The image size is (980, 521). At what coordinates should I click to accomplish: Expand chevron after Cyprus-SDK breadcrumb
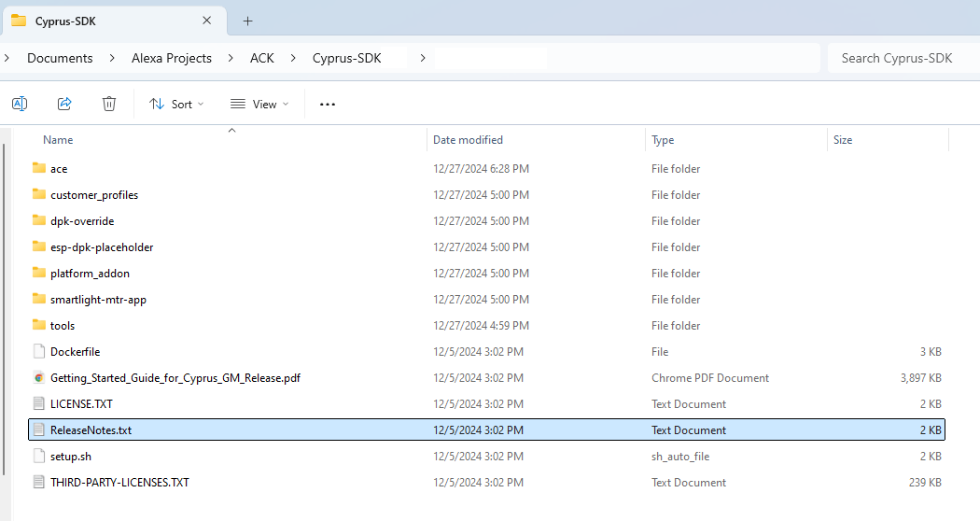(x=423, y=58)
